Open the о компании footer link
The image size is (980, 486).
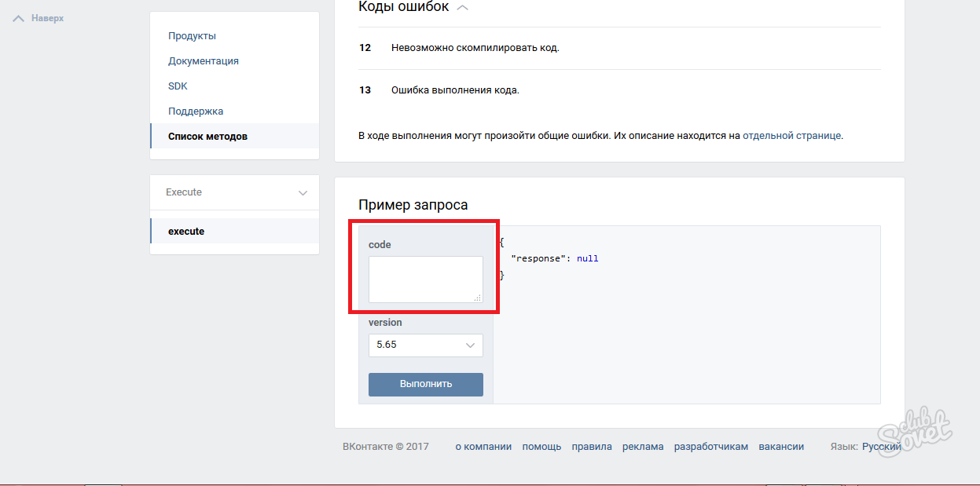point(483,447)
